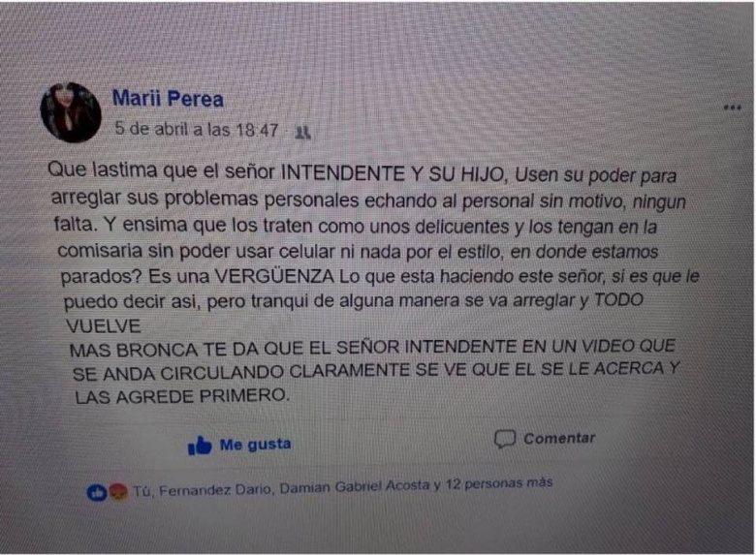This screenshot has height=555, width=756.
Task: Open Damian Gabriel Acosta from reactions list
Action: 355,486
